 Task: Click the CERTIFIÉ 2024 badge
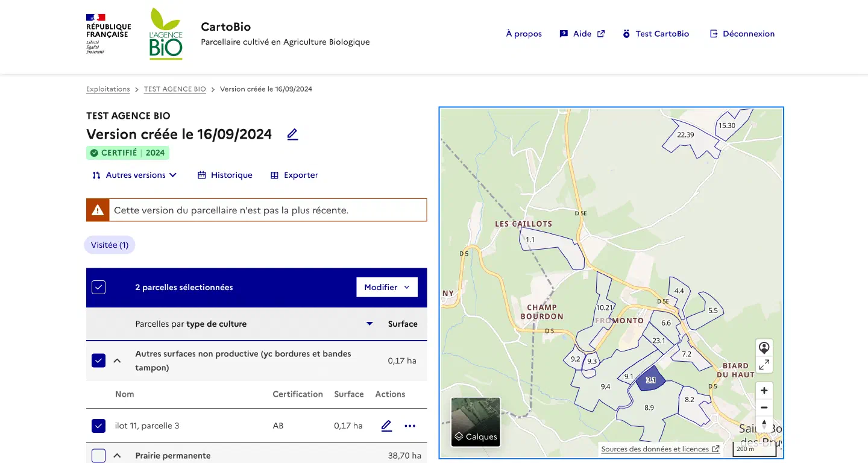[128, 153]
